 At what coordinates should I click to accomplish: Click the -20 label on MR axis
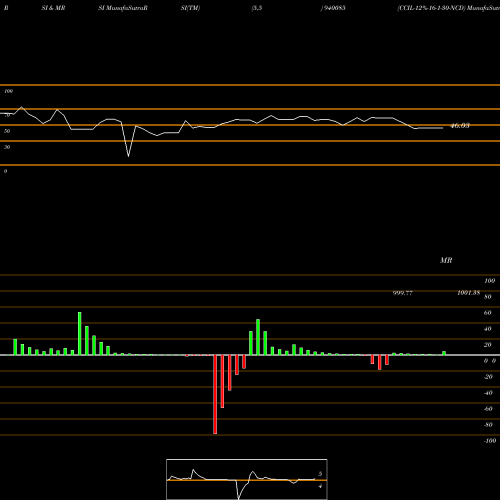488,377
